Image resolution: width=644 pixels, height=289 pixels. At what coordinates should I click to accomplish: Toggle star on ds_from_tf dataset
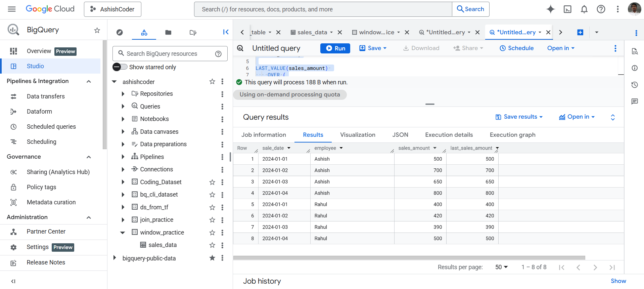point(212,207)
